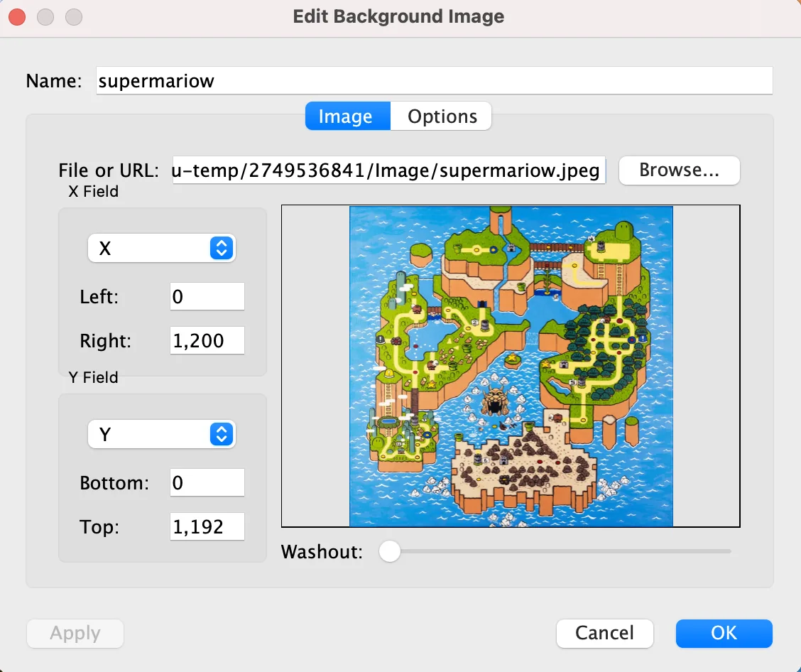The height and width of the screenshot is (672, 801).
Task: Click the "Name:" label
Action: (x=54, y=81)
